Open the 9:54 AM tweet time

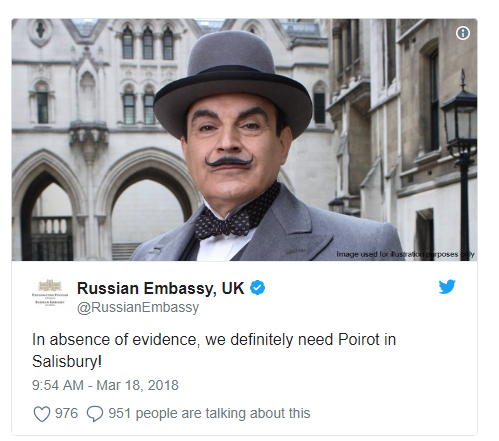pos(58,385)
